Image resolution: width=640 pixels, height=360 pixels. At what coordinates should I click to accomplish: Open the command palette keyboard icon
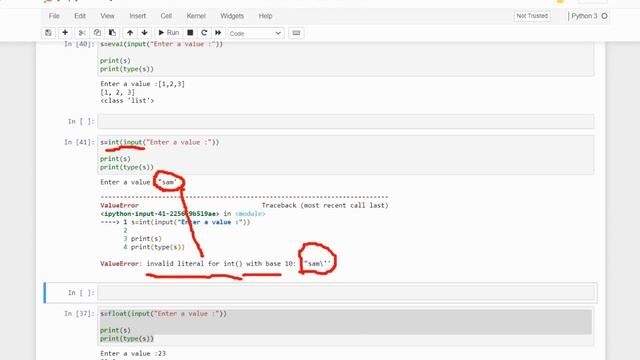(296, 33)
